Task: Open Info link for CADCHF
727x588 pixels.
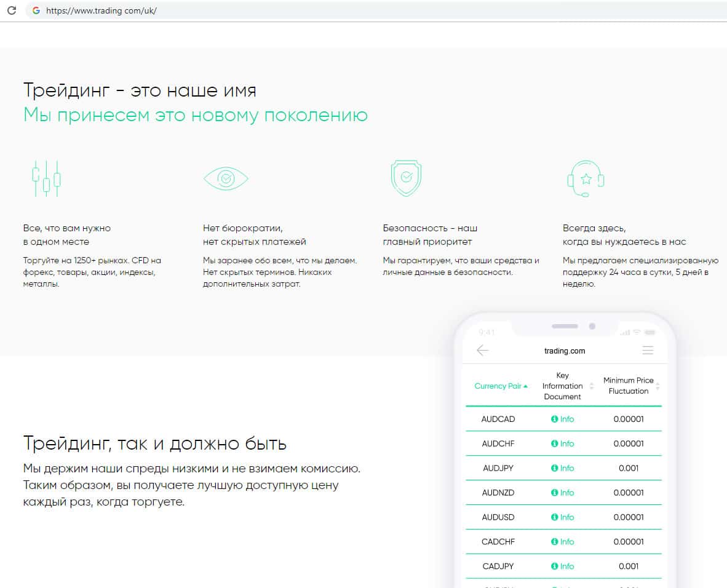Action: (x=563, y=542)
